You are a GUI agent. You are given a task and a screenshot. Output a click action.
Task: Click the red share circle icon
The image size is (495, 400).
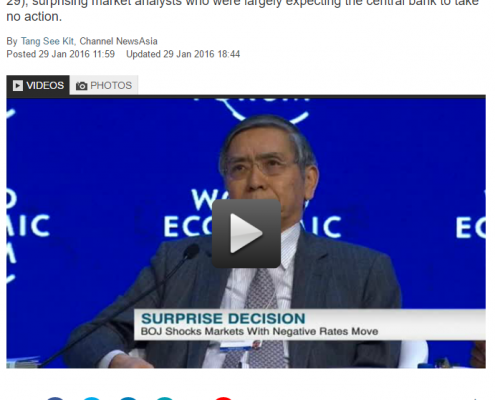223,398
